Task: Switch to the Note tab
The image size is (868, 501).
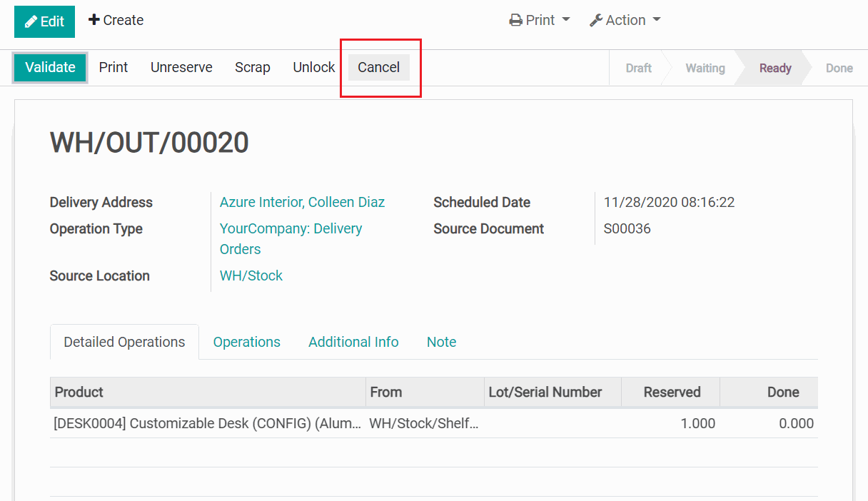Action: (x=441, y=342)
